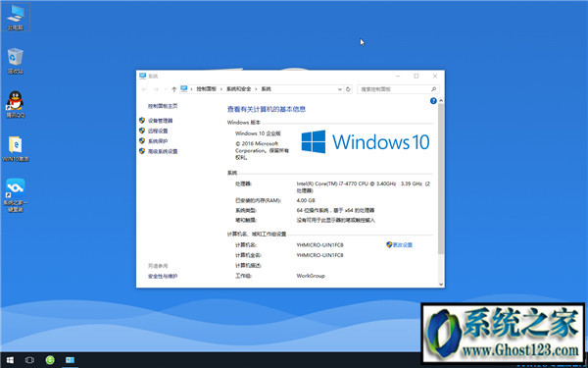Open 控制面板主页 link in sidebar
The width and height of the screenshot is (588, 368).
coord(163,106)
